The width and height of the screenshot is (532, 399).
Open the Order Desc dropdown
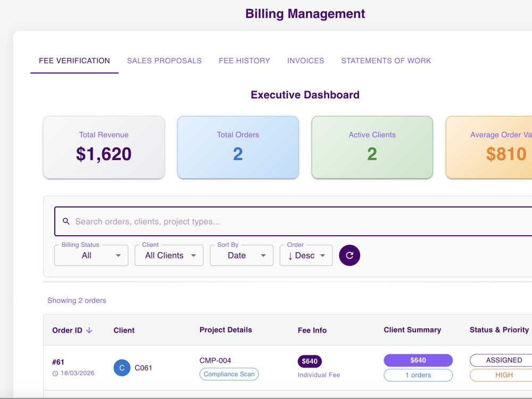[306, 255]
